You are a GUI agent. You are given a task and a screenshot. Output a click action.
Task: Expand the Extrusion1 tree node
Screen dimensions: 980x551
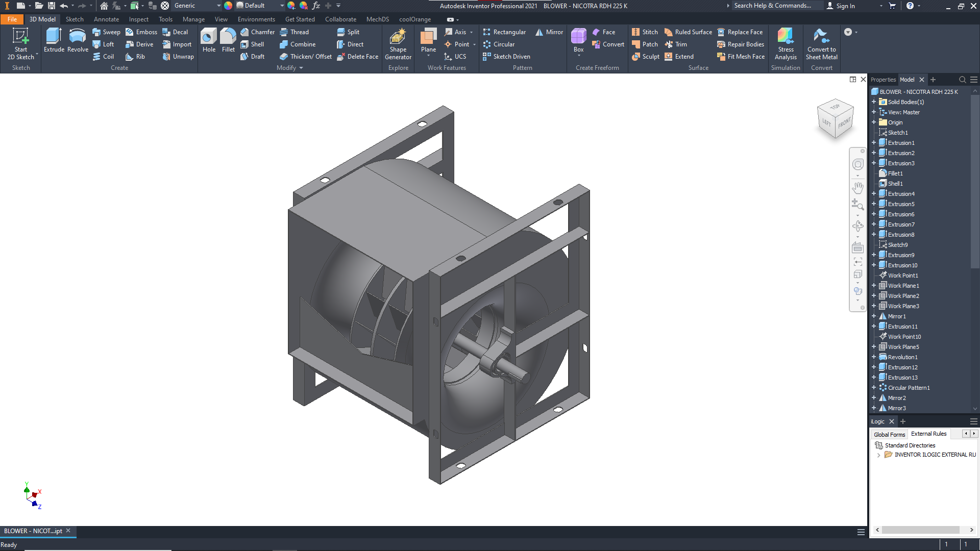874,143
